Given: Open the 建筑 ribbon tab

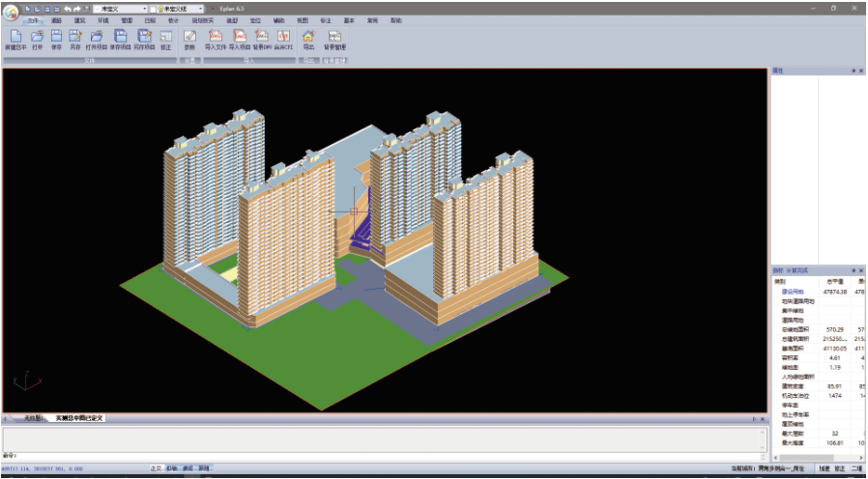Looking at the screenshot, I should (80, 19).
